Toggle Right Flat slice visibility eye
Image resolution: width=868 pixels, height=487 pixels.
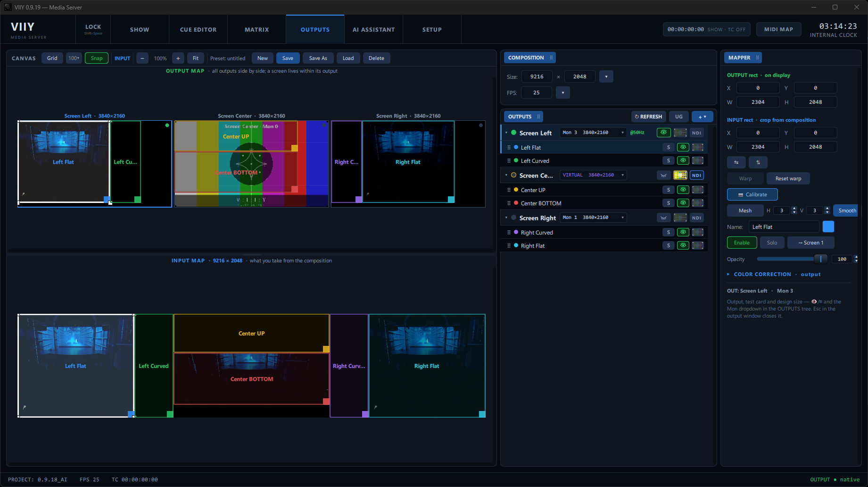pyautogui.click(x=683, y=245)
